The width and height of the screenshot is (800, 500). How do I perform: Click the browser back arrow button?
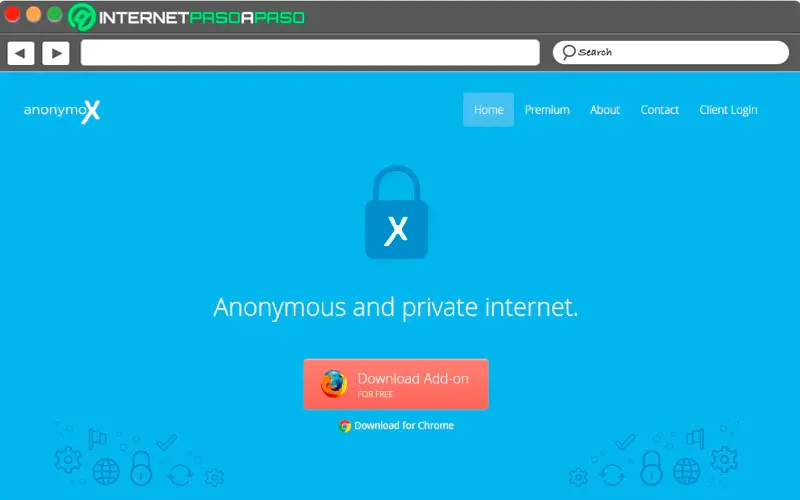click(21, 53)
